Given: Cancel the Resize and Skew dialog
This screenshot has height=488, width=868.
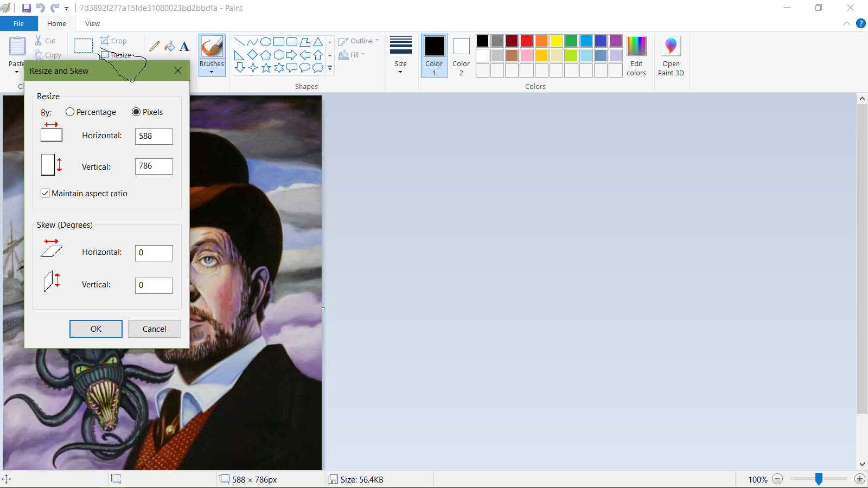Looking at the screenshot, I should 155,329.
